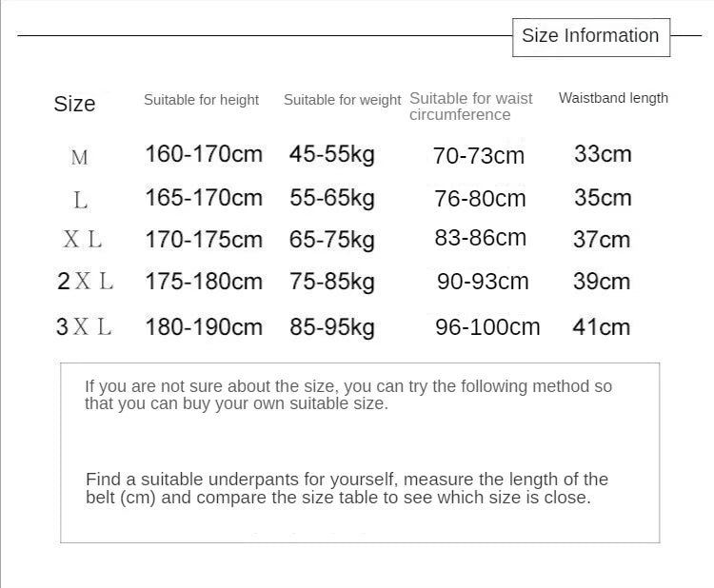The height and width of the screenshot is (588, 714).
Task: Click Suitable for waist circumference header
Action: coord(471,107)
